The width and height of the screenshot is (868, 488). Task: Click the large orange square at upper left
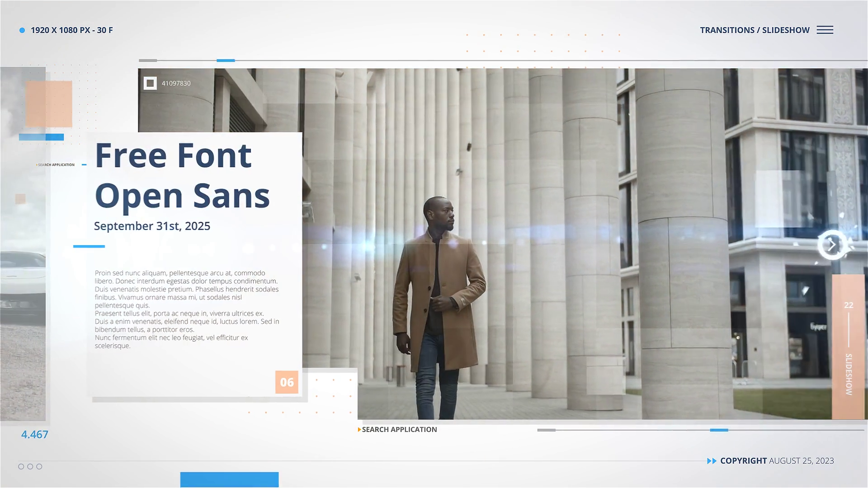(49, 103)
